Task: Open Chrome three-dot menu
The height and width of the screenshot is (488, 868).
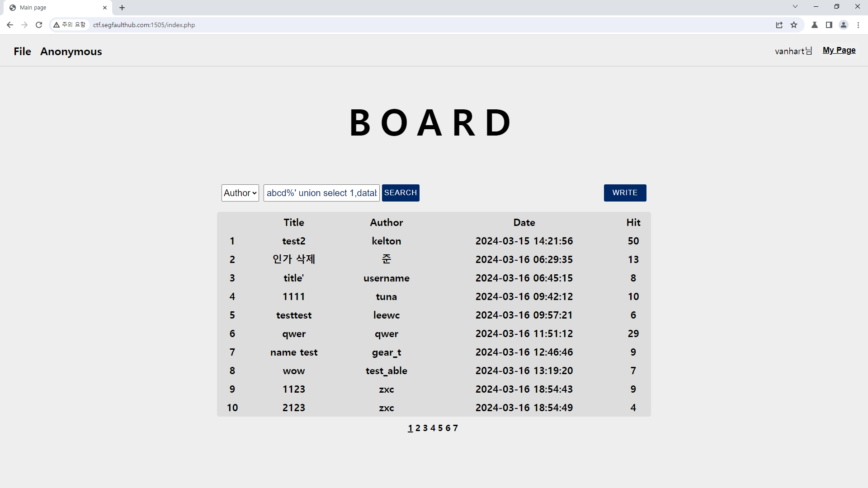Action: 858,25
